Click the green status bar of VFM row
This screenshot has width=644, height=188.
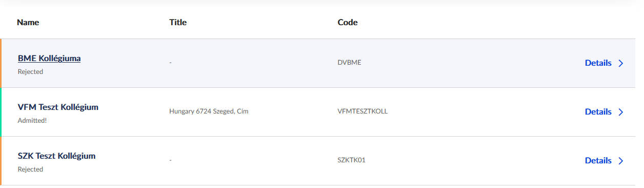1,112
